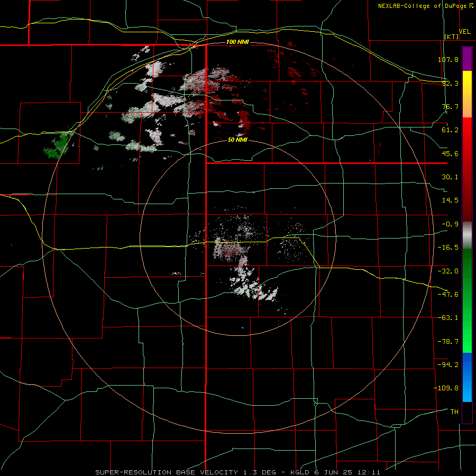476x476 pixels.
Task: Click the yellow-orange segment of velocity color bar
Action: click(x=467, y=94)
